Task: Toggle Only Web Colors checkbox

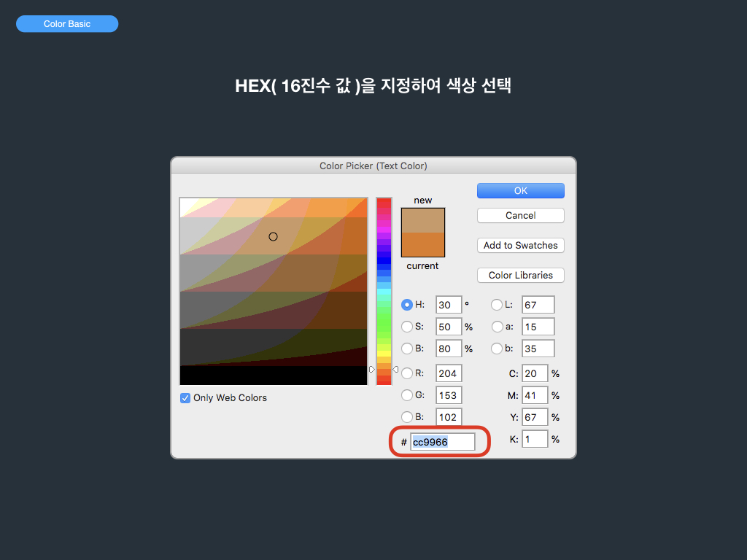Action: click(x=185, y=398)
